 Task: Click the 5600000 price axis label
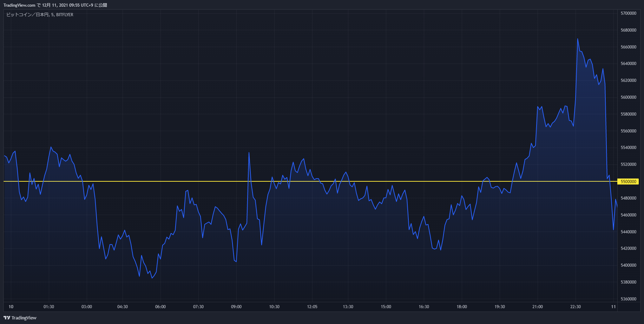click(629, 97)
